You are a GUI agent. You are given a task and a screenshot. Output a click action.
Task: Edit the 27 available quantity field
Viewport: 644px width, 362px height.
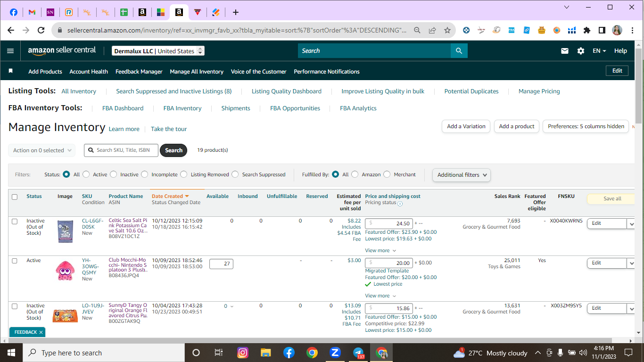[221, 264]
